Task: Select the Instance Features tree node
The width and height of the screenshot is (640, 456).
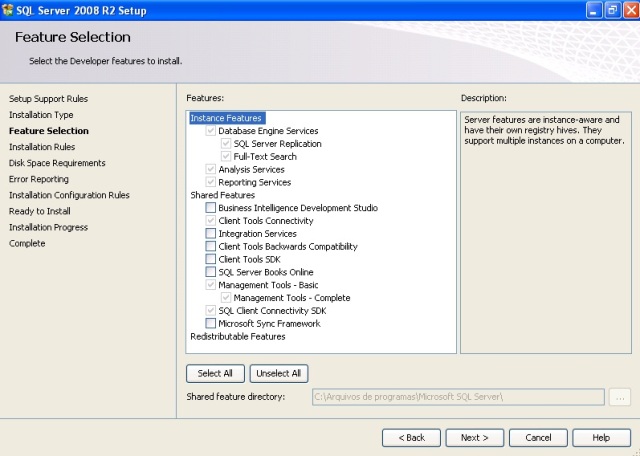Action: click(x=226, y=118)
